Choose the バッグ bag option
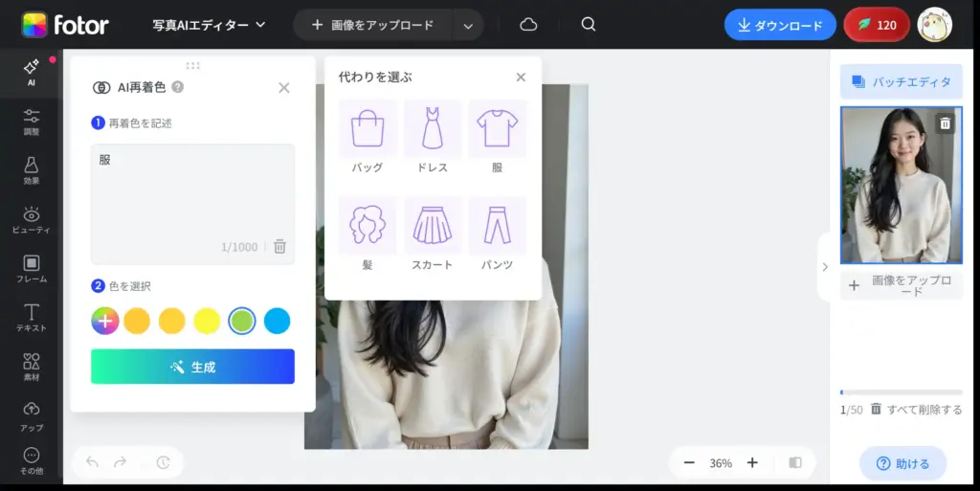 point(367,136)
